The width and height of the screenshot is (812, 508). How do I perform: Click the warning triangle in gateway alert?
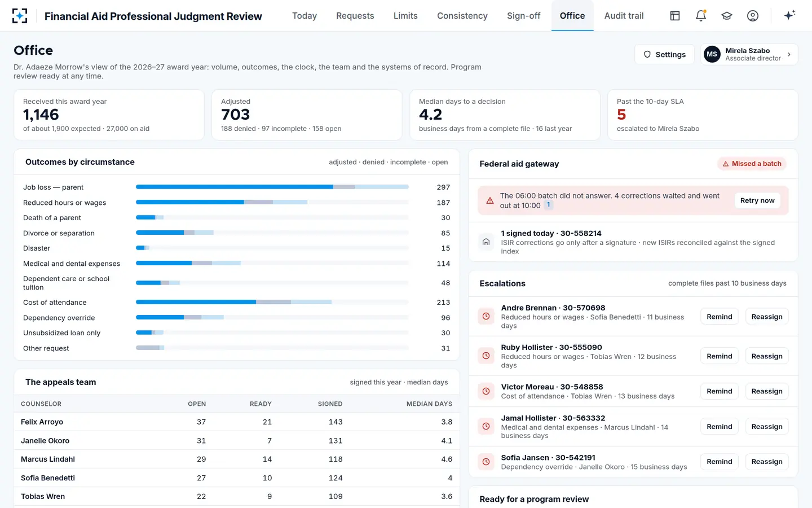(x=490, y=201)
